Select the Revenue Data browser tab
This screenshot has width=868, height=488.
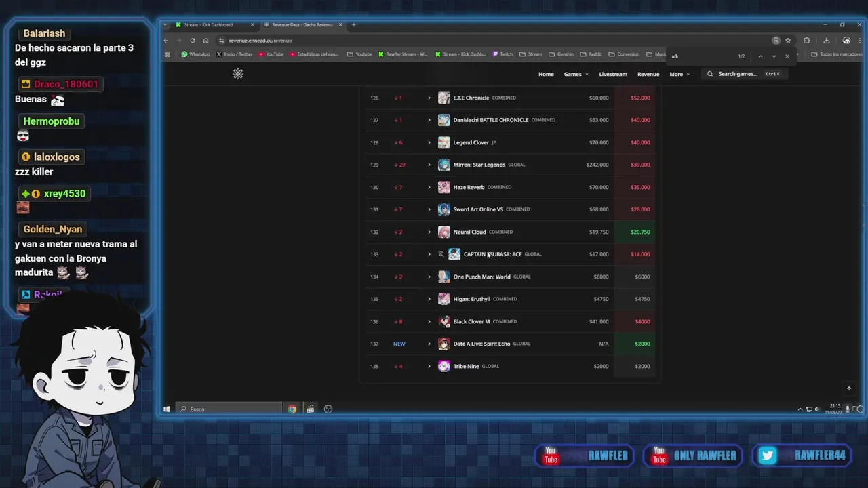tap(302, 25)
